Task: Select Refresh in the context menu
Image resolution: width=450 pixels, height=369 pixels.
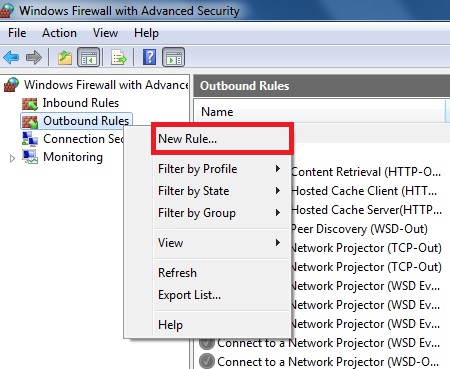Action: 222,273
